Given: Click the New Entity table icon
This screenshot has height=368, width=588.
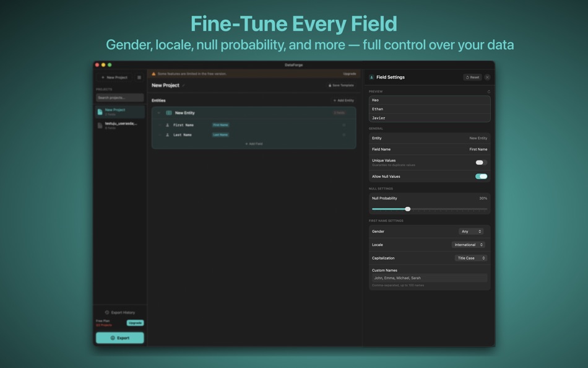Looking at the screenshot, I should [x=169, y=113].
